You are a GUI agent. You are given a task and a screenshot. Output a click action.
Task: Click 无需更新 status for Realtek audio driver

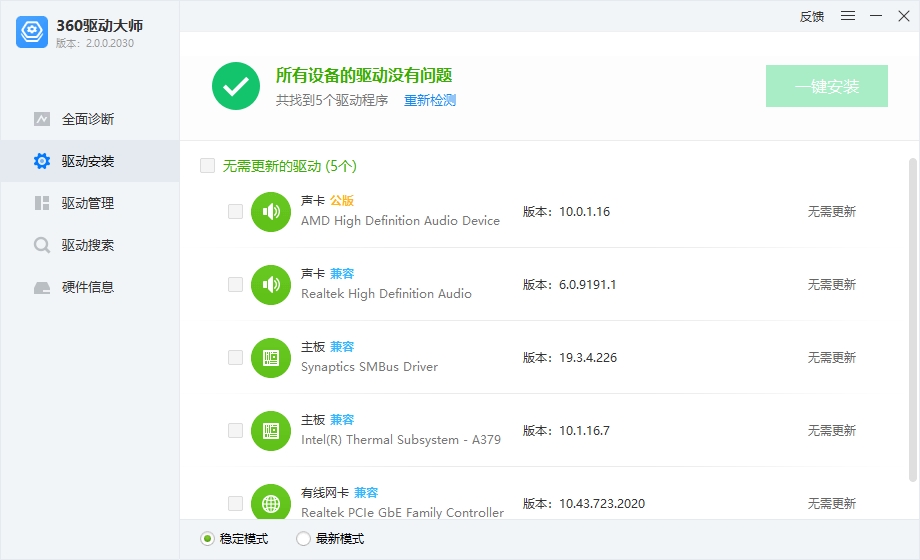(831, 285)
